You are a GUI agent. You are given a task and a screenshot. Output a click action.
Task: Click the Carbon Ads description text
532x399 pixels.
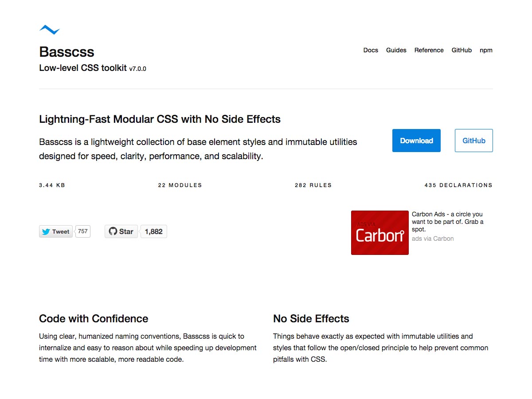(x=448, y=222)
